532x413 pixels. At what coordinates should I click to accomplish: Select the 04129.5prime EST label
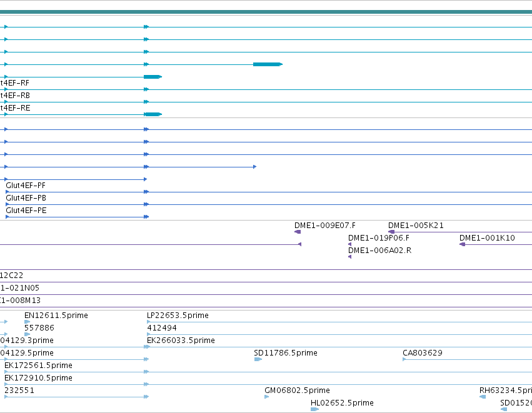pos(27,353)
